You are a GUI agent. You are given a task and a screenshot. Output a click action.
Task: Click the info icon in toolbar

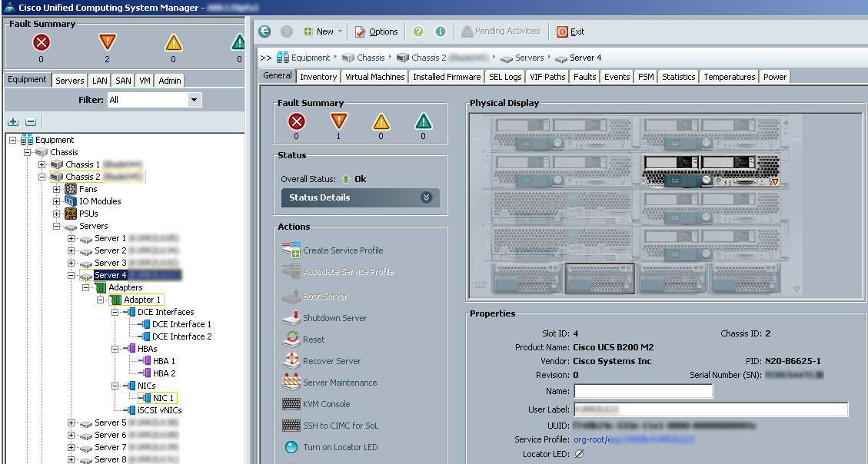pyautogui.click(x=441, y=31)
